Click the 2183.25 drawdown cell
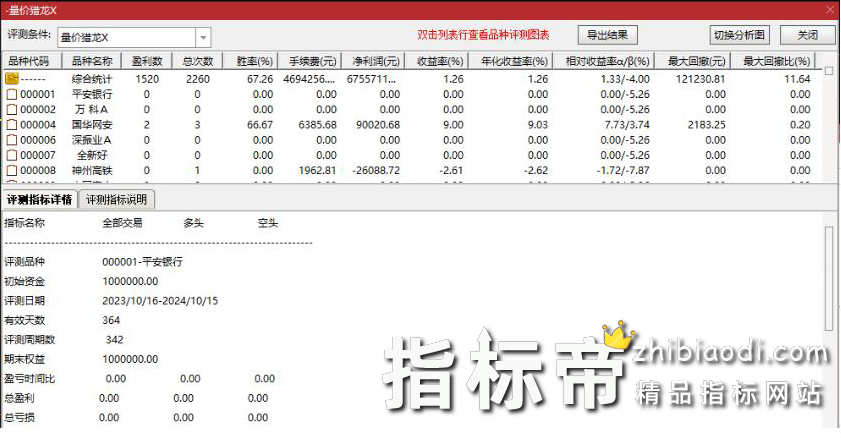This screenshot has height=438, width=841. click(x=706, y=125)
